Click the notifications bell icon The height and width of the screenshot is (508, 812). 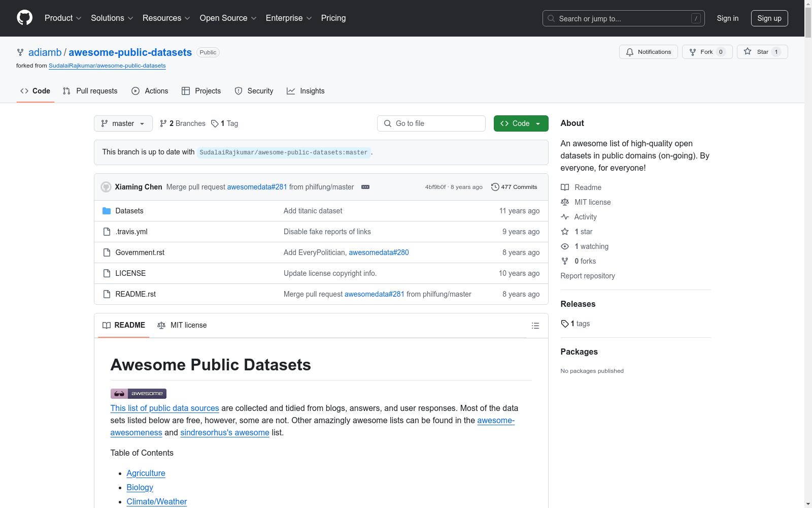pos(630,52)
